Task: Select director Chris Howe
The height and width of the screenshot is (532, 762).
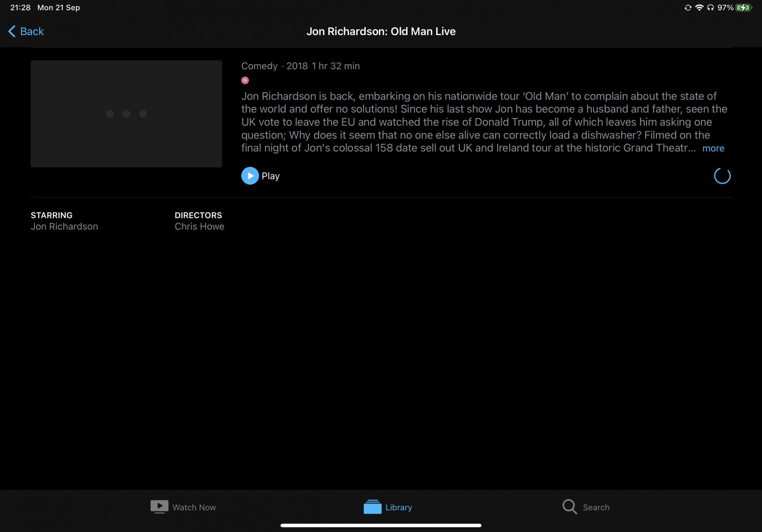Action: coord(199,227)
